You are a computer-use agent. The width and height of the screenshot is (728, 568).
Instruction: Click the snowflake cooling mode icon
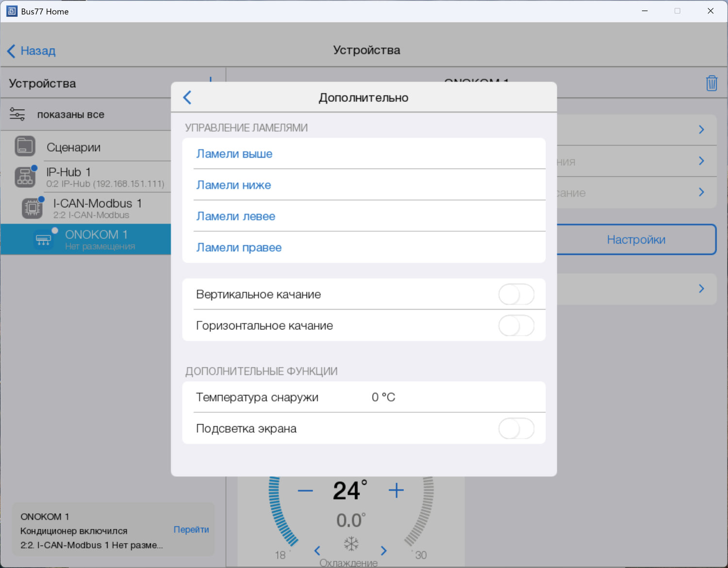351,543
